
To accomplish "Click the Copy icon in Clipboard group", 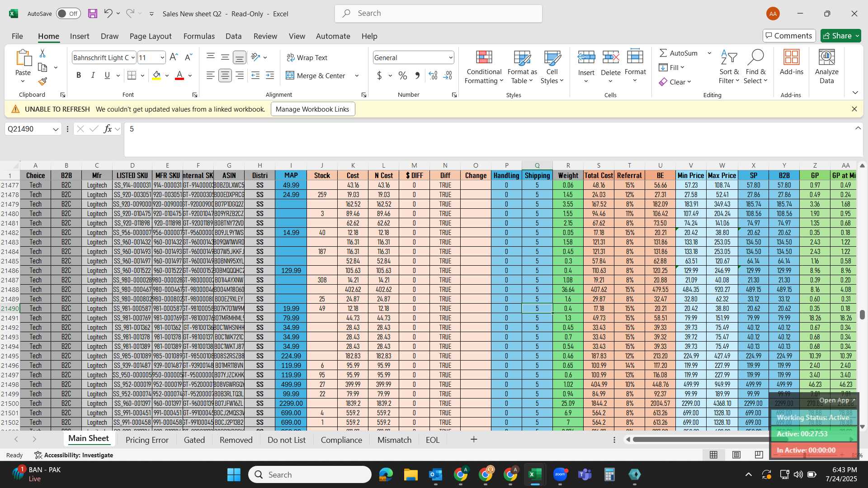I will [x=42, y=67].
